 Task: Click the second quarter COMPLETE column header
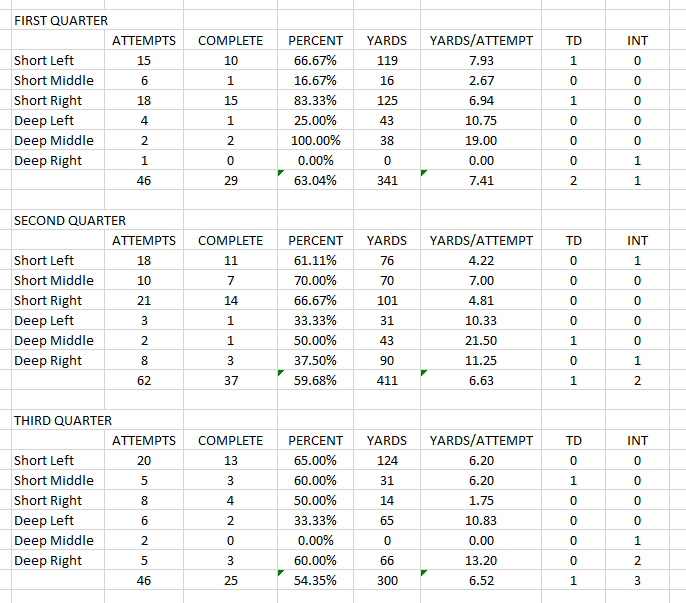pos(231,241)
